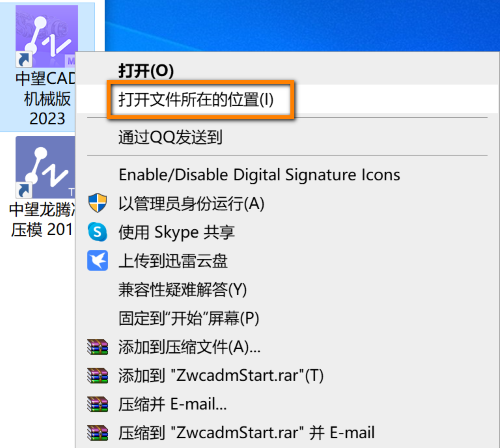Select Enable/Disable Digital Signature Icons
This screenshot has height=448, width=500.
pos(259,175)
